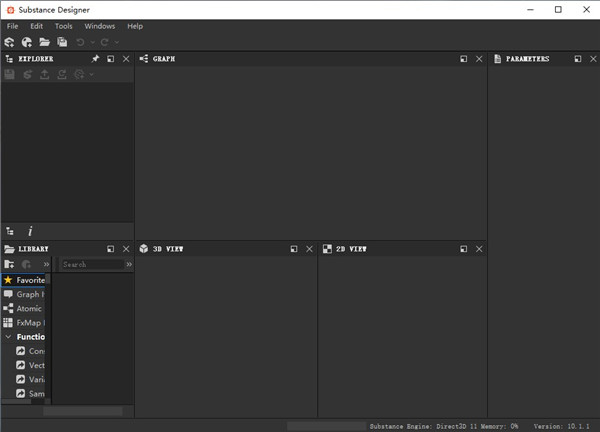Expand the Library toolbar overflow chevron
The image size is (600, 432).
pos(44,264)
